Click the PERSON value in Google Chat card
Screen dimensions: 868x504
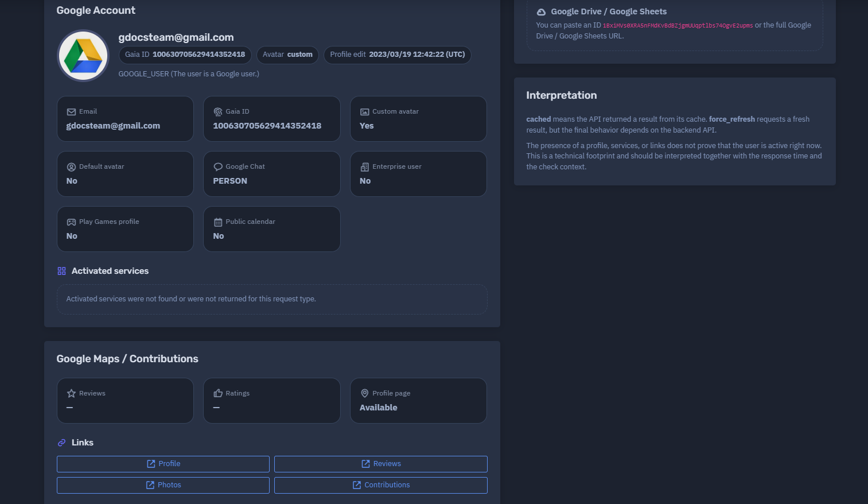pyautogui.click(x=230, y=181)
